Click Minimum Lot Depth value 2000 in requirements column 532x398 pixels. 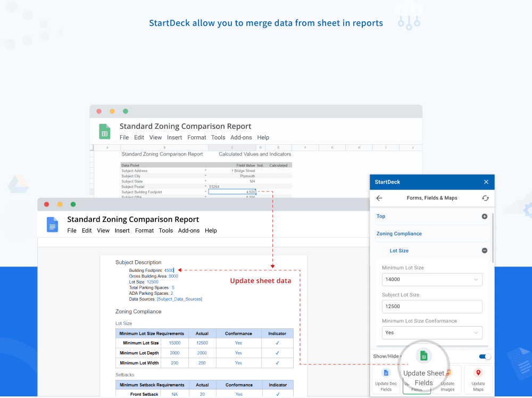click(174, 353)
